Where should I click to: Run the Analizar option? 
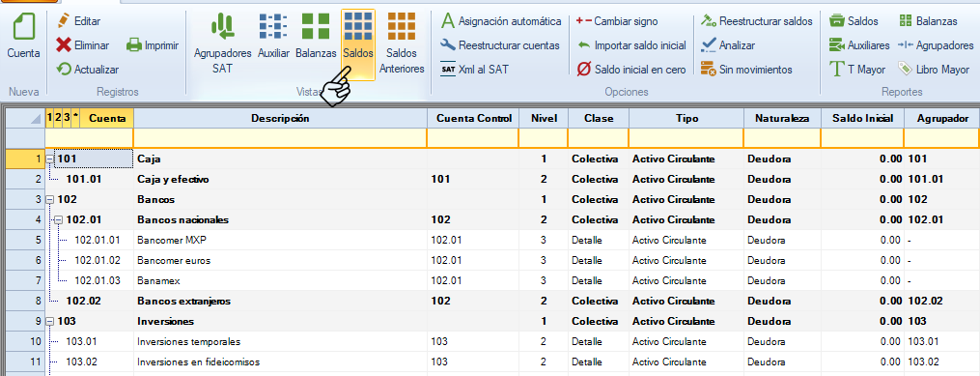pos(728,45)
